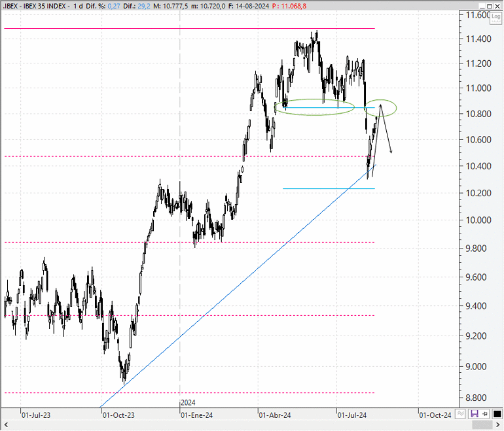
Task: Click the 11.200 price axis label
Action: point(478,63)
